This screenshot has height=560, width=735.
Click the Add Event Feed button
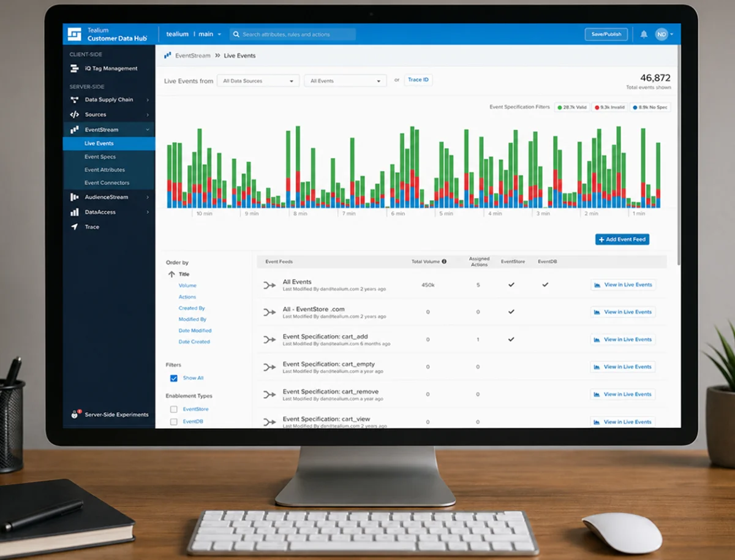click(x=622, y=240)
